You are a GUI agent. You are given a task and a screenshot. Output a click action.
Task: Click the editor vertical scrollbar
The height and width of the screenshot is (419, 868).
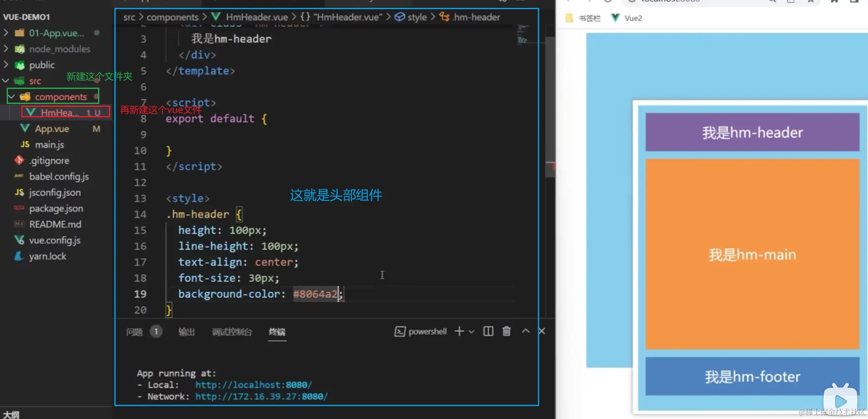pyautogui.click(x=550, y=107)
